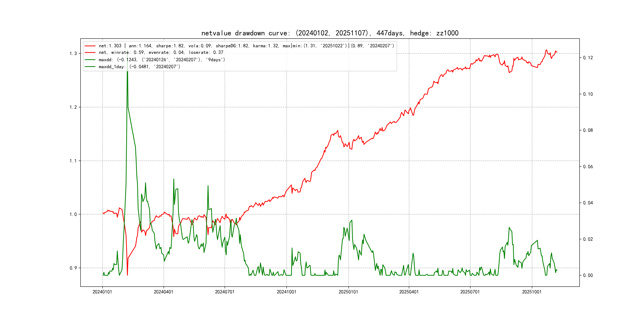
Task: Click the x-axis label 20251001
Action: click(x=532, y=292)
